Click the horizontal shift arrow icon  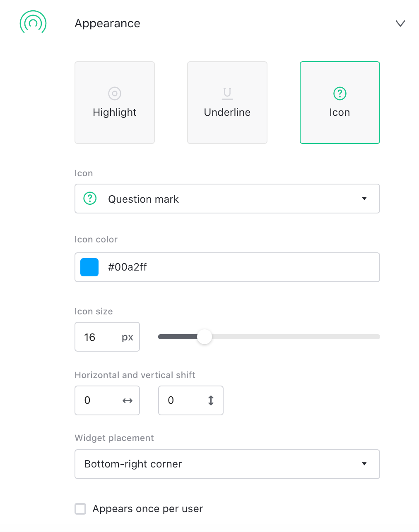coord(128,400)
